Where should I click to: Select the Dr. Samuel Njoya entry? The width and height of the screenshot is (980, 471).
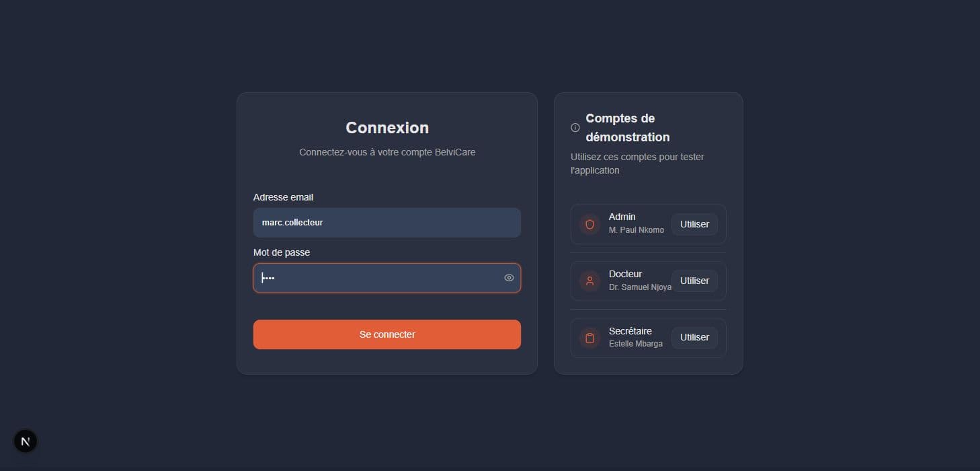pyautogui.click(x=649, y=281)
